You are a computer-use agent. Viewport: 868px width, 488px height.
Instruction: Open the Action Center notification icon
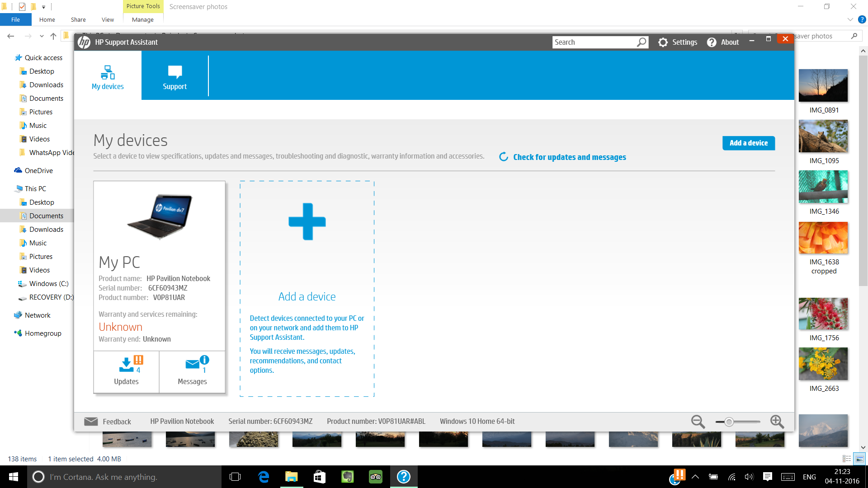[x=767, y=477]
